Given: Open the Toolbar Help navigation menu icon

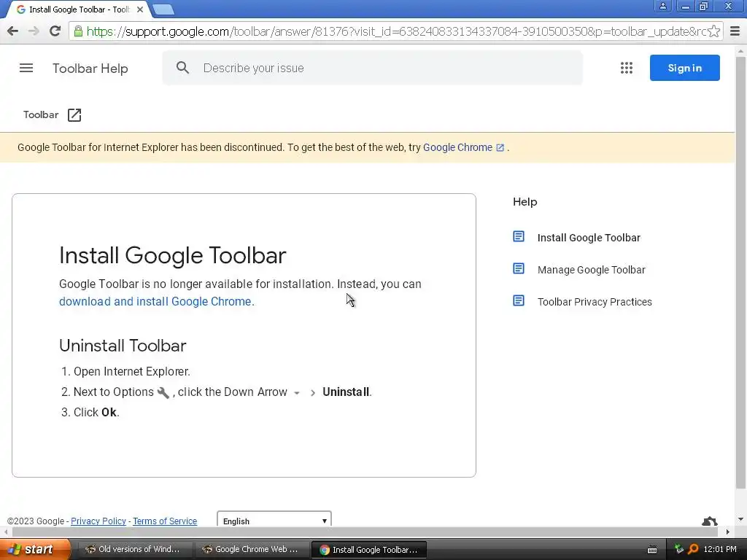Looking at the screenshot, I should 26,68.
